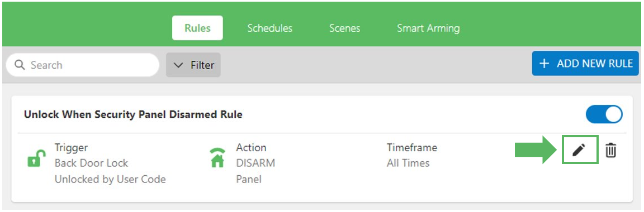Image resolution: width=644 pixels, height=212 pixels.
Task: Edit the rule with the pencil icon
Action: point(579,150)
